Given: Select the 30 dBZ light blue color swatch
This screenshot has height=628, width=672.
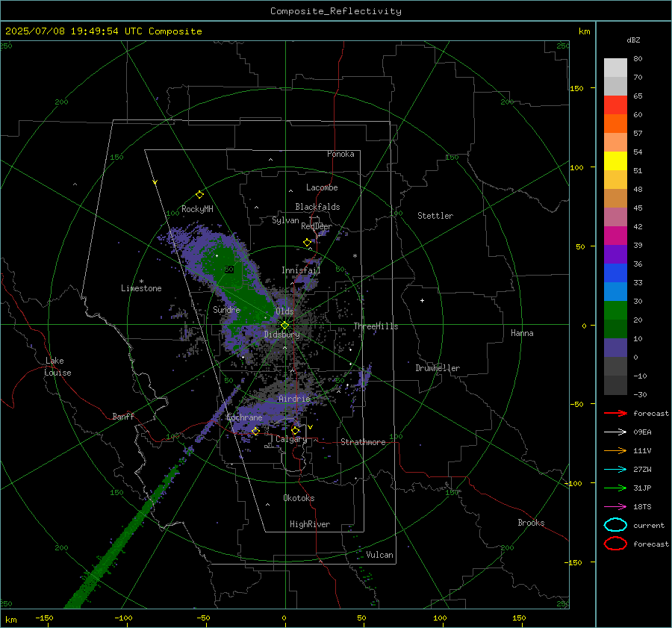Looking at the screenshot, I should (x=615, y=291).
